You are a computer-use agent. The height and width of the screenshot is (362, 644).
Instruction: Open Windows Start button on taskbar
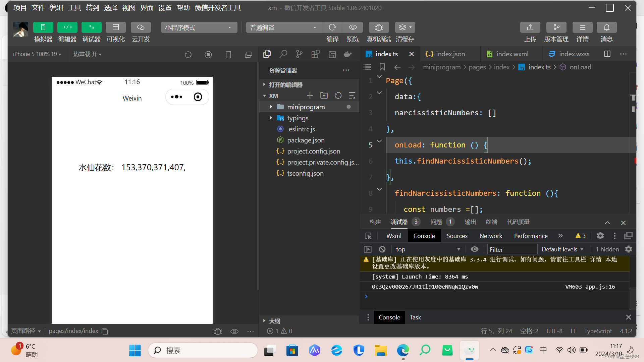pos(135,351)
